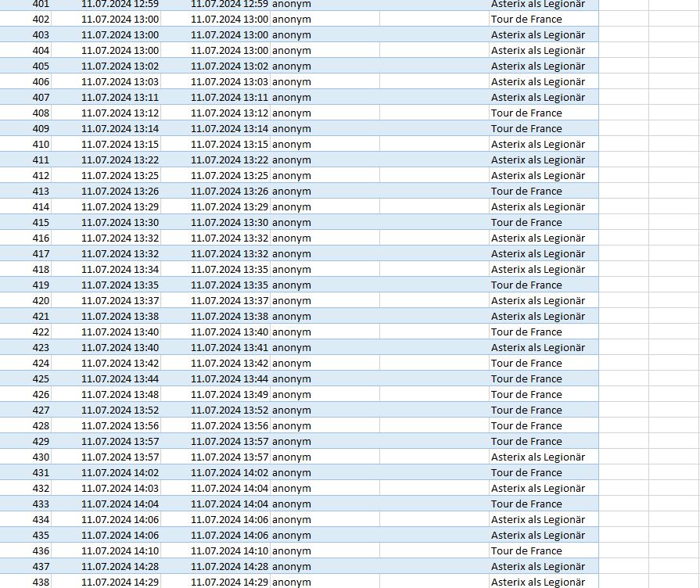Select the 14:03 timestamp cell
This screenshot has width=700, height=588.
coord(120,489)
